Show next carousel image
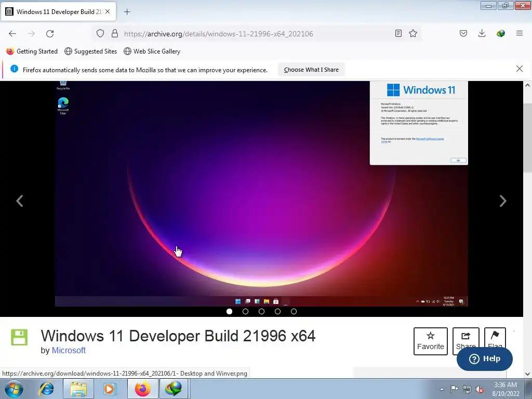532x399 pixels. tap(503, 201)
